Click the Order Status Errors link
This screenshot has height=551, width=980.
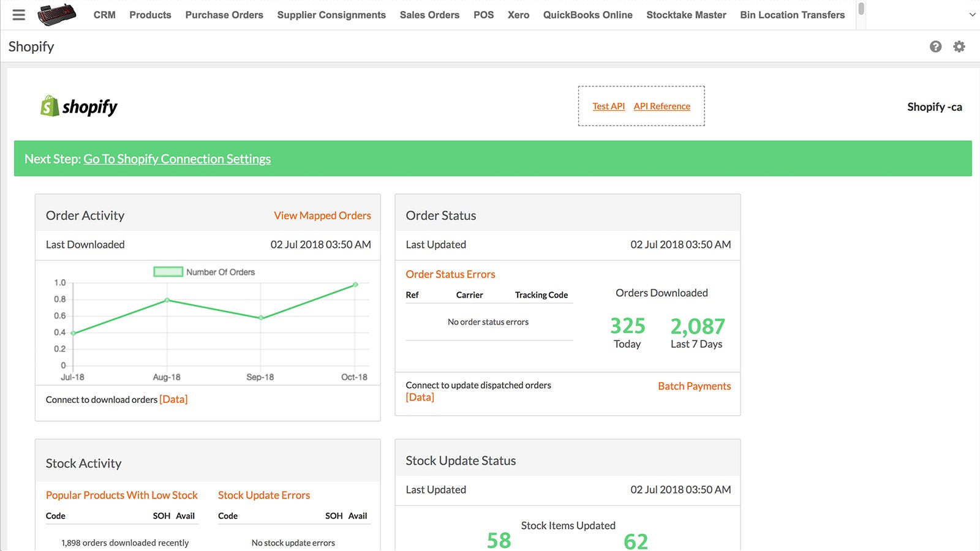coord(450,274)
